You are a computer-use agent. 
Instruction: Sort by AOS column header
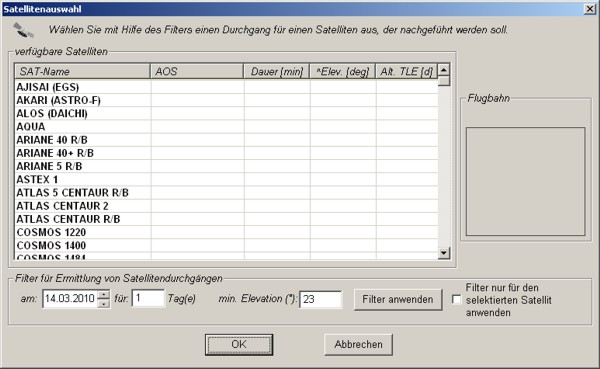click(197, 71)
